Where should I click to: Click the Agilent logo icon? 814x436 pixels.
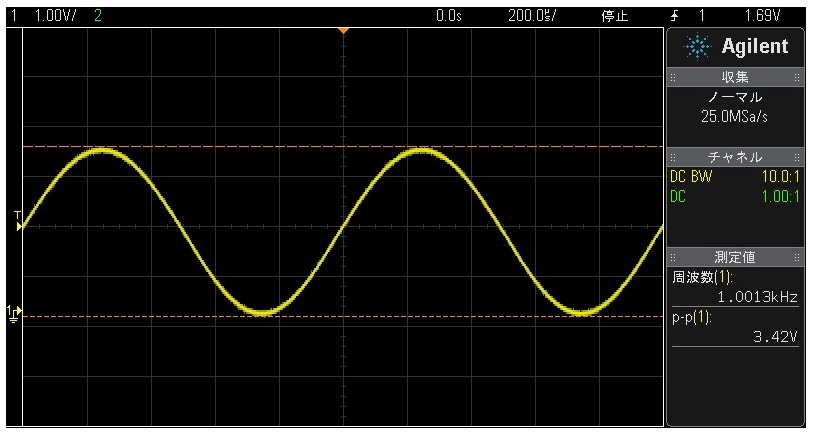point(699,47)
